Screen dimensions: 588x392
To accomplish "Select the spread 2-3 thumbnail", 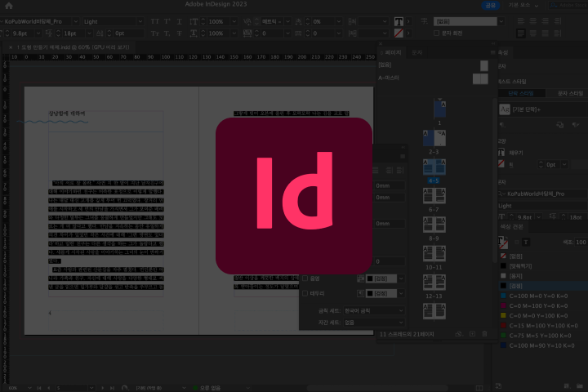I will (x=434, y=138).
